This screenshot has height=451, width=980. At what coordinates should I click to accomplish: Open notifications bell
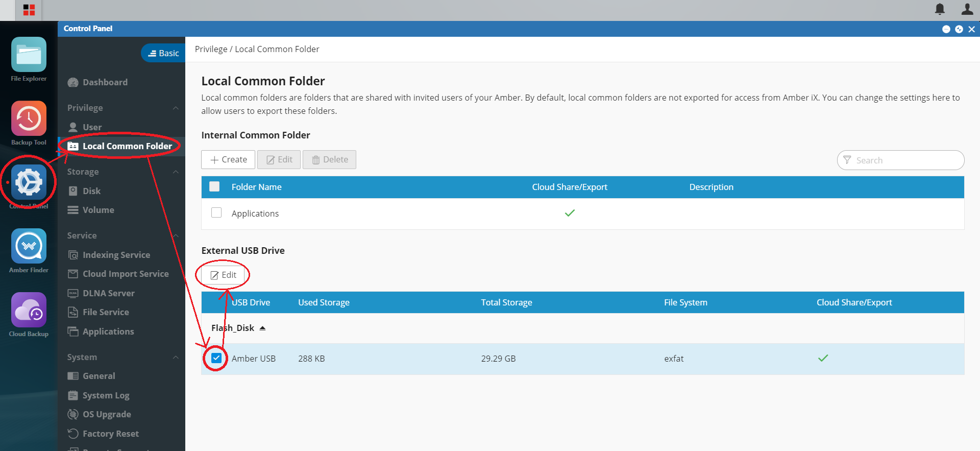point(940,9)
